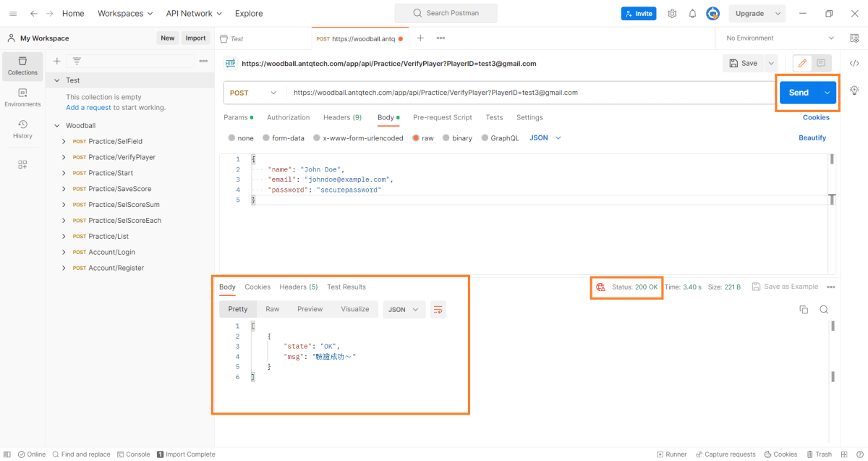This screenshot has width=868, height=461.
Task: Open the Send button dropdown arrow
Action: [x=827, y=93]
